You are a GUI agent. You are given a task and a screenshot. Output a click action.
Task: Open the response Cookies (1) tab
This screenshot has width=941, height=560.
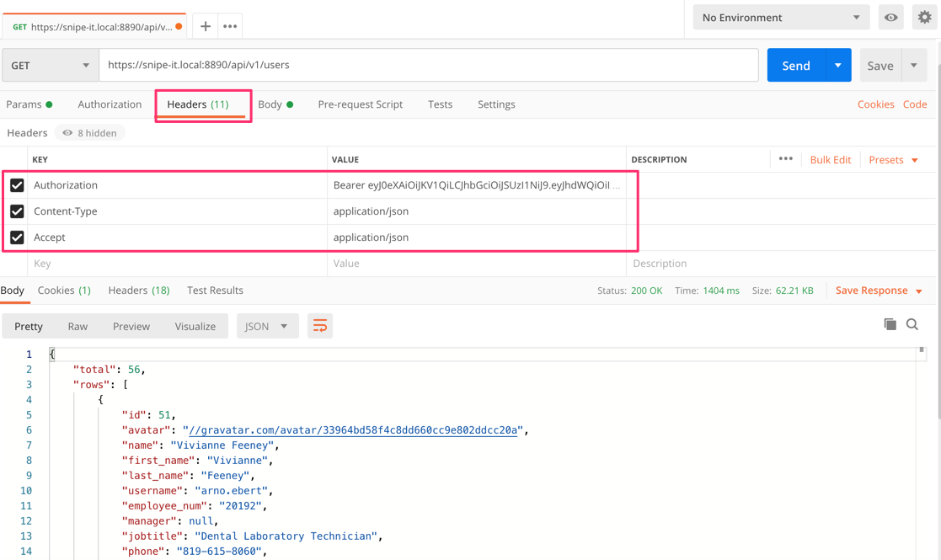(64, 291)
